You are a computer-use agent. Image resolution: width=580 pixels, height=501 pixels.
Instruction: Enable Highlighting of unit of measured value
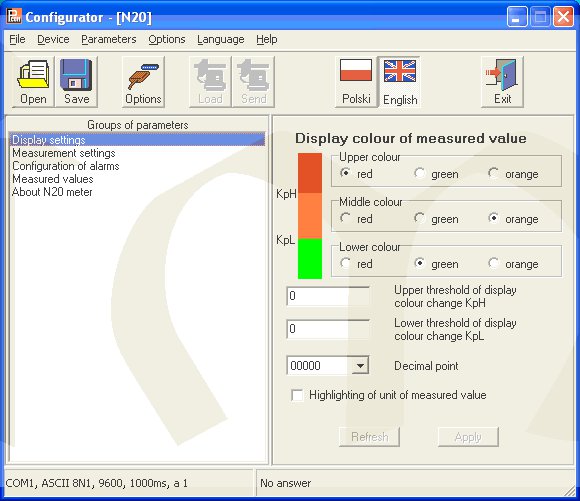(297, 395)
